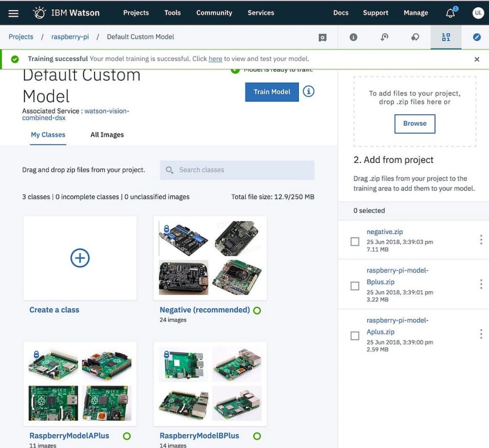This screenshot has width=489, height=448.
Task: Switch to the All Images tab
Action: point(107,135)
